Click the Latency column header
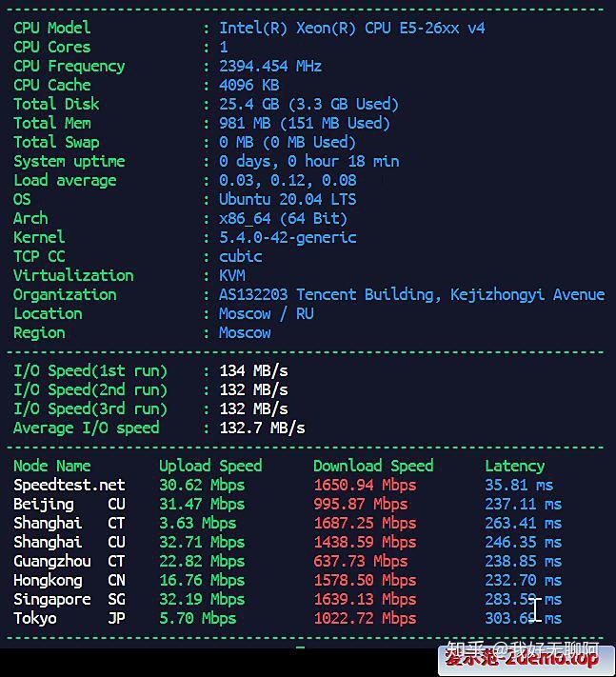 click(514, 466)
